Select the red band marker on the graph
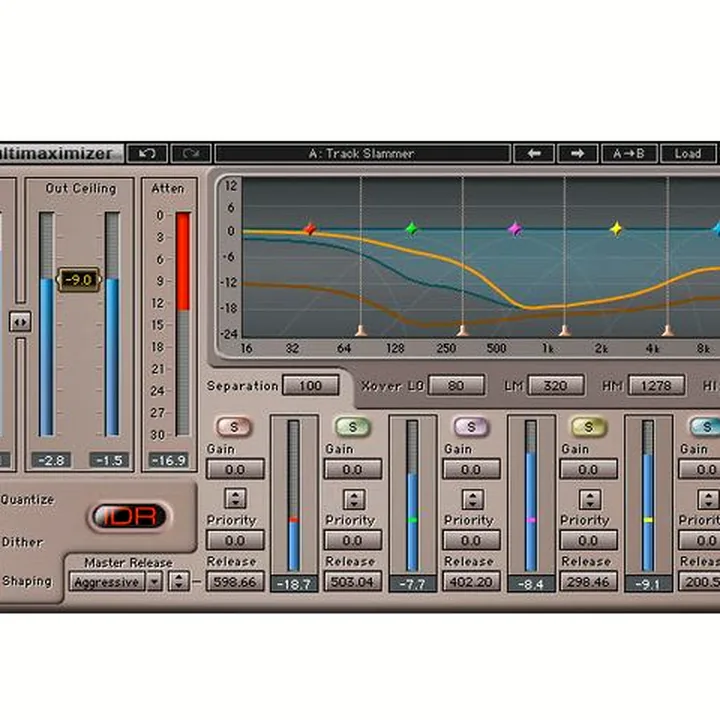The height and width of the screenshot is (720, 720). click(x=310, y=229)
